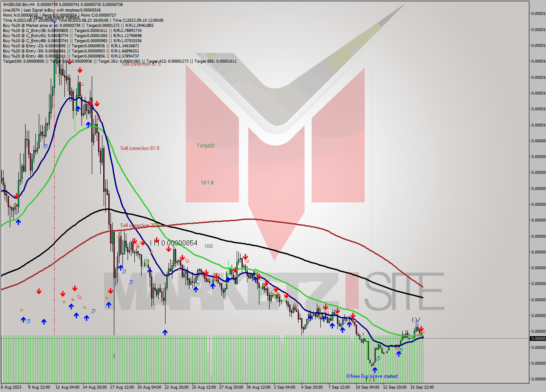
Task: Select the 'Target2' chart label
Action: (x=206, y=146)
